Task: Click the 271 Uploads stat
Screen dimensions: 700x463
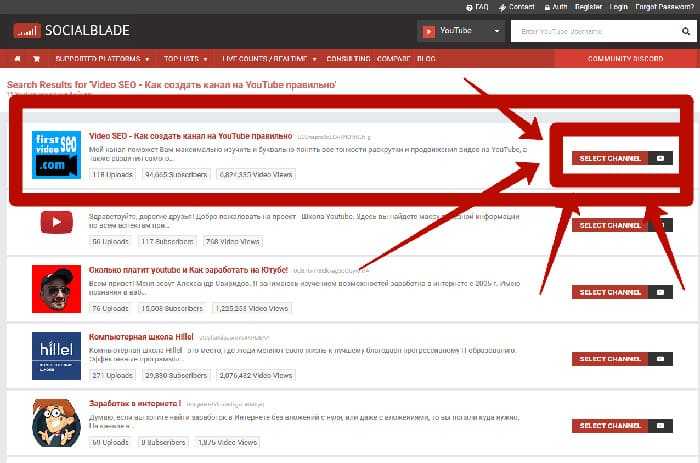Action: (112, 375)
